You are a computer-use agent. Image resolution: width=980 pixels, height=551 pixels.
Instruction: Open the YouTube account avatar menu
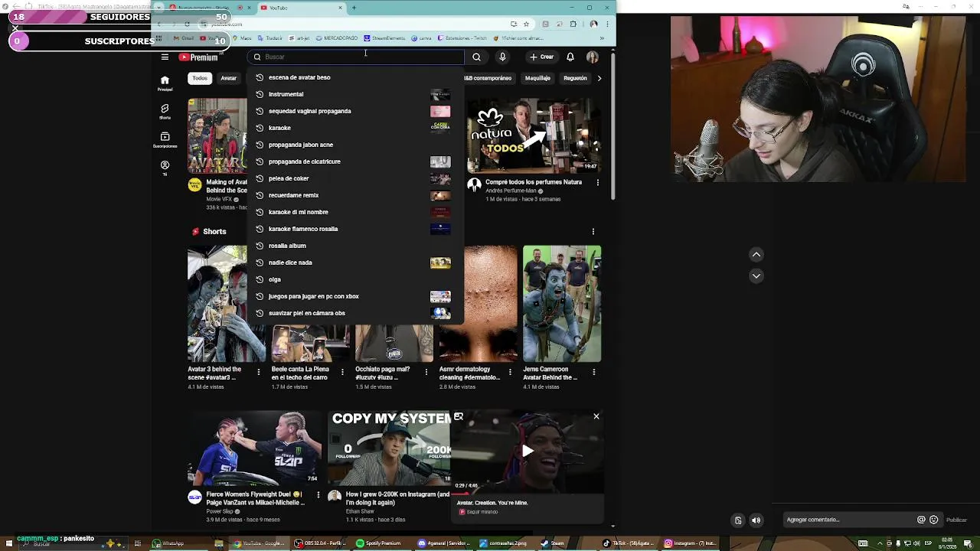click(x=593, y=57)
